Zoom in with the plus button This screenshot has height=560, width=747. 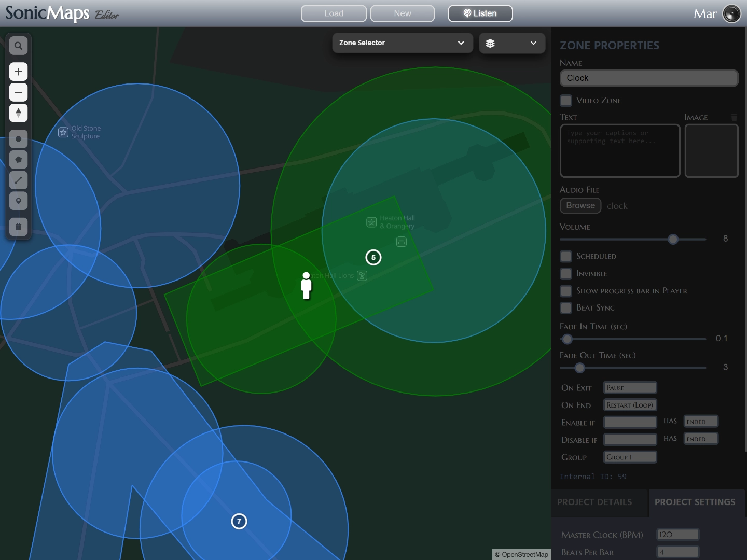[18, 72]
